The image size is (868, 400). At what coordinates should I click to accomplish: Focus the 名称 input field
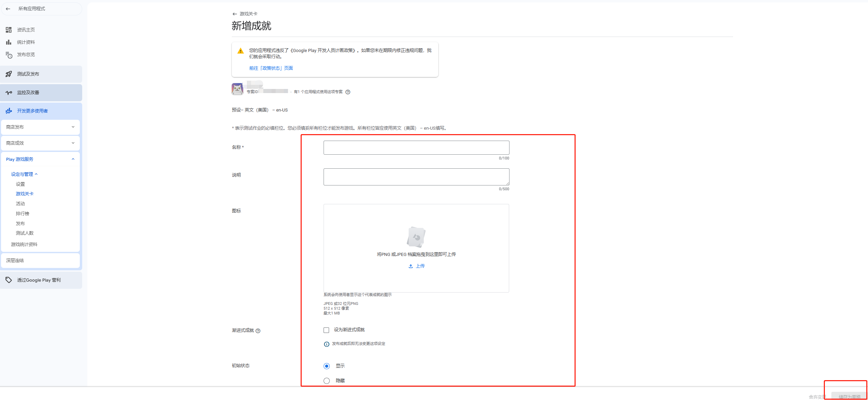(x=416, y=147)
